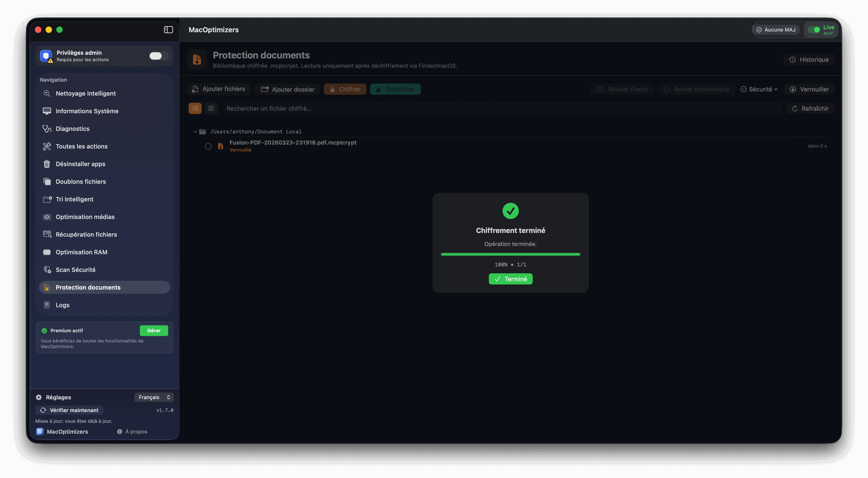
Task: Open Scan Sécurité in the navigation
Action: tap(76, 270)
